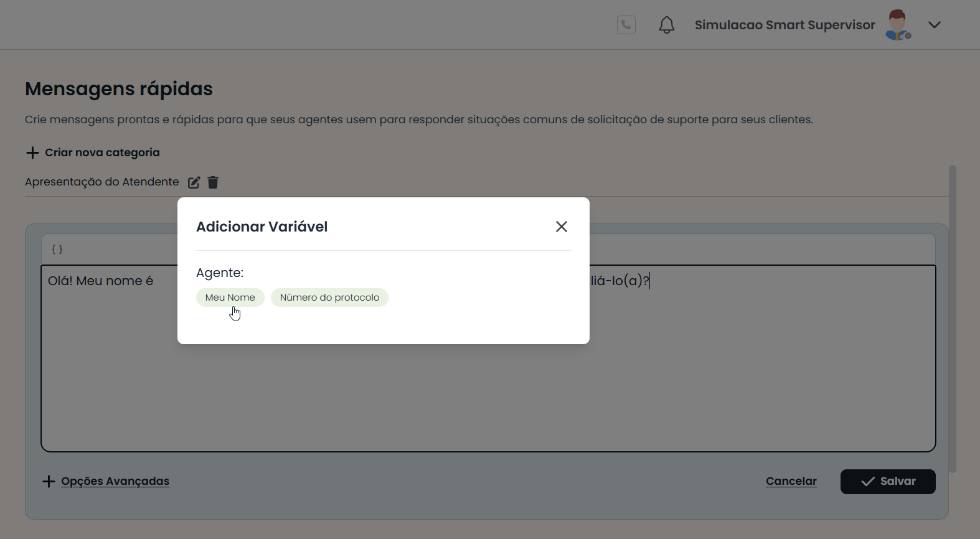Insert the Meu Nome variable
The image size is (980, 539).
click(230, 298)
